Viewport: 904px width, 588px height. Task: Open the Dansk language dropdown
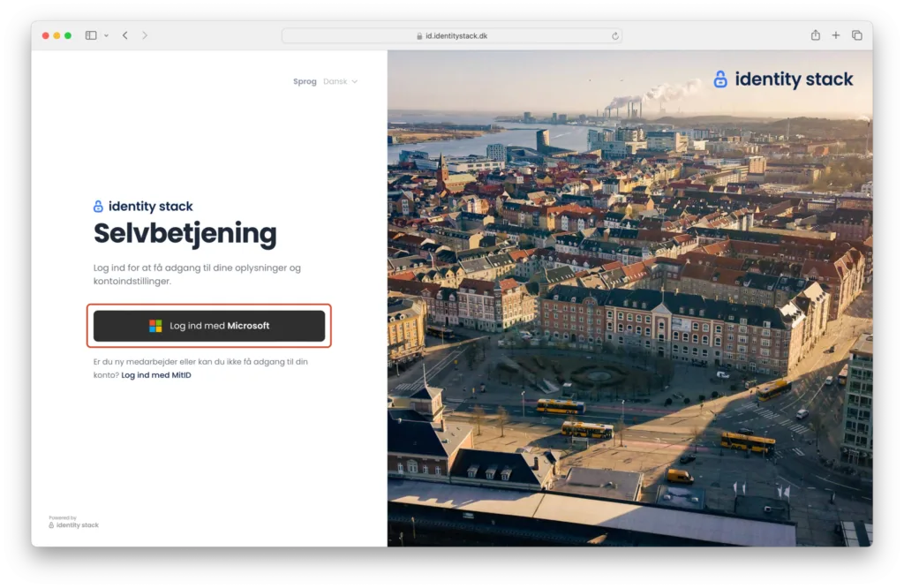(x=340, y=81)
